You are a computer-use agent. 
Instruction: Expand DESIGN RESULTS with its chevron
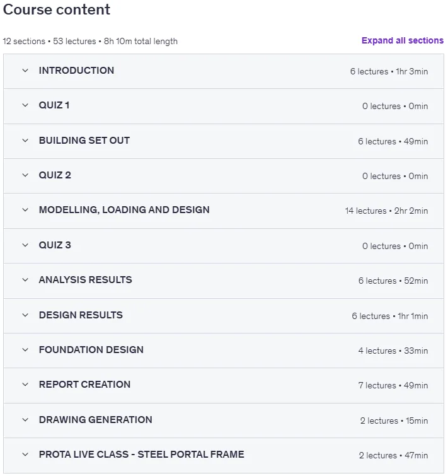[x=25, y=315]
